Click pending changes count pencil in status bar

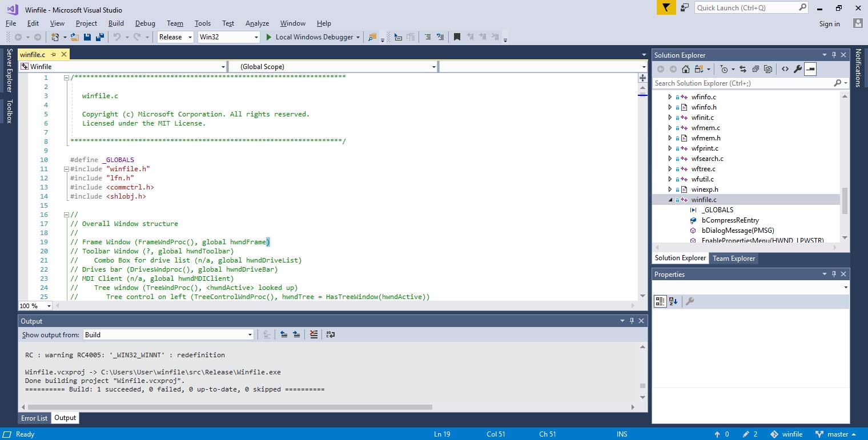click(750, 434)
